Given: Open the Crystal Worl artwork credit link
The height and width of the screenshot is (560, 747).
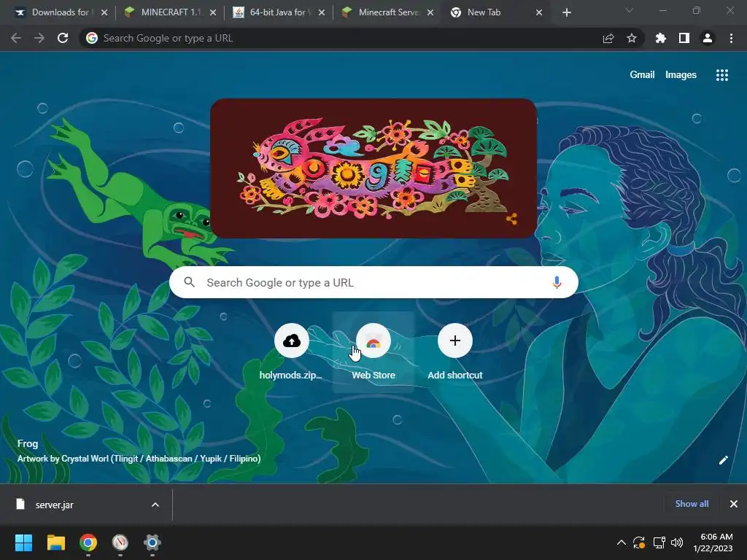Looking at the screenshot, I should (x=139, y=459).
